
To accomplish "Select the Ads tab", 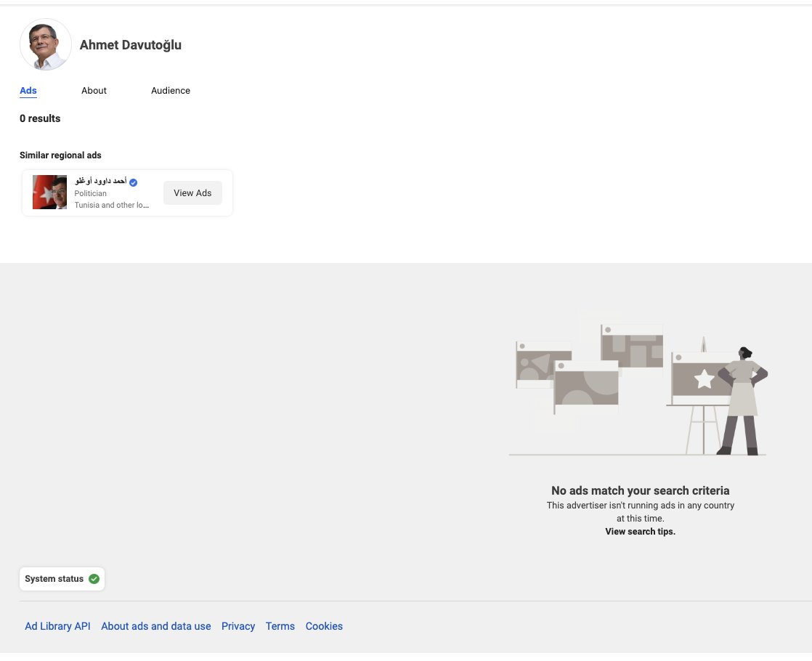I will pyautogui.click(x=28, y=91).
